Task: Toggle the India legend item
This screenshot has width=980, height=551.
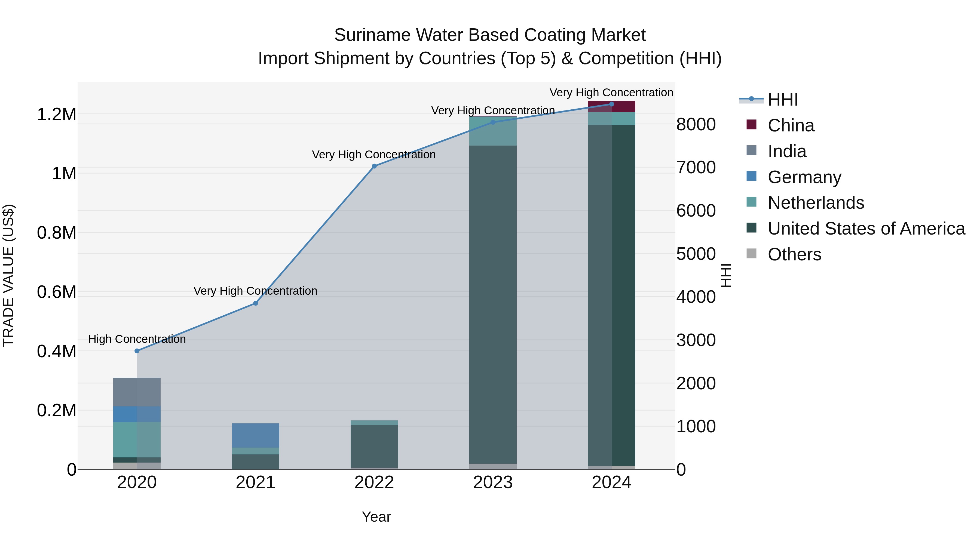Action: point(776,151)
